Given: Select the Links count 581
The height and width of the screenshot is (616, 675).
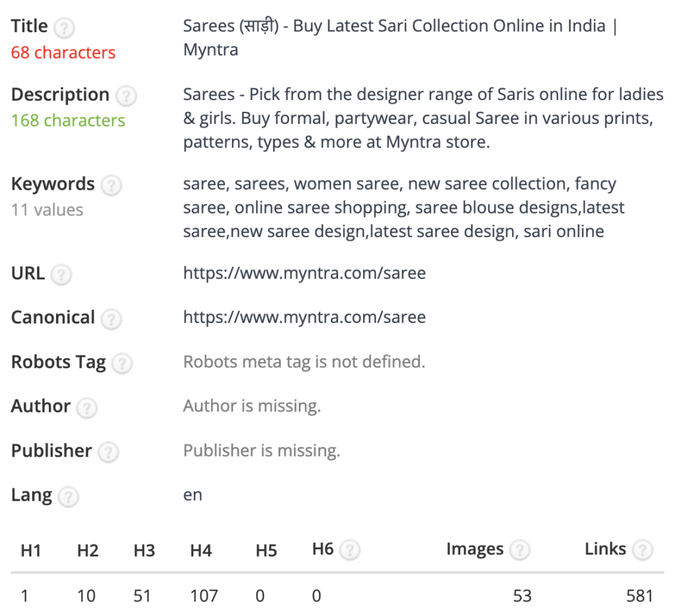Looking at the screenshot, I should pyautogui.click(x=639, y=596).
